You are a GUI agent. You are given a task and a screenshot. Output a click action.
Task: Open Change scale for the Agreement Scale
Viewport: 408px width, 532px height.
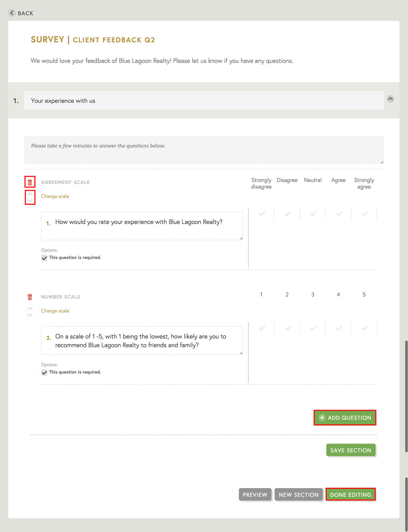click(55, 196)
